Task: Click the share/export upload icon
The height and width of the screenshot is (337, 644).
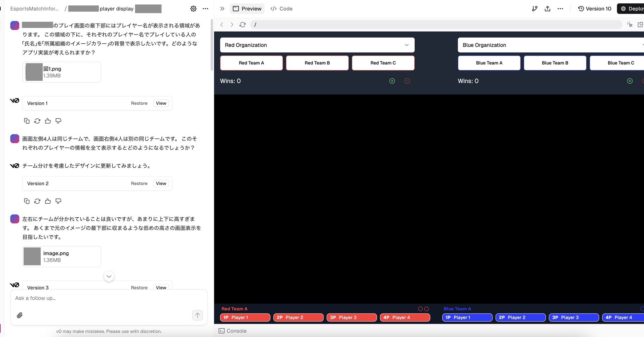Action: (x=547, y=9)
